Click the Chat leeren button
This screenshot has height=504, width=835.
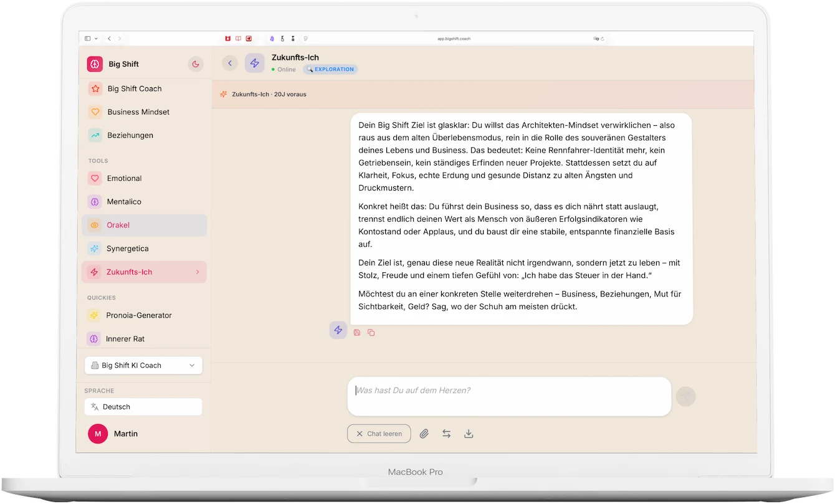pyautogui.click(x=379, y=434)
